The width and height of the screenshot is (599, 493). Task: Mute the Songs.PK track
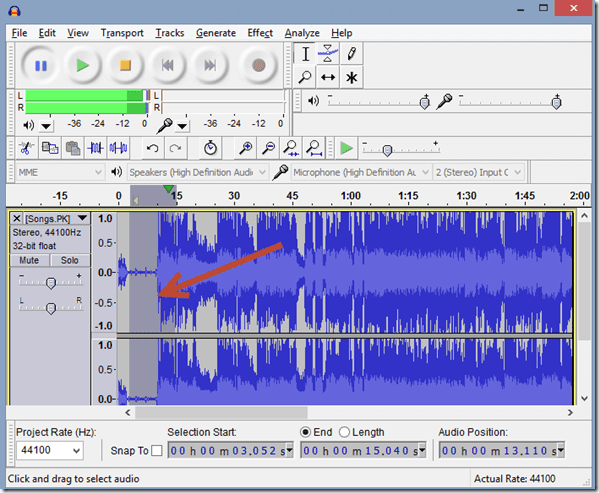tap(29, 260)
